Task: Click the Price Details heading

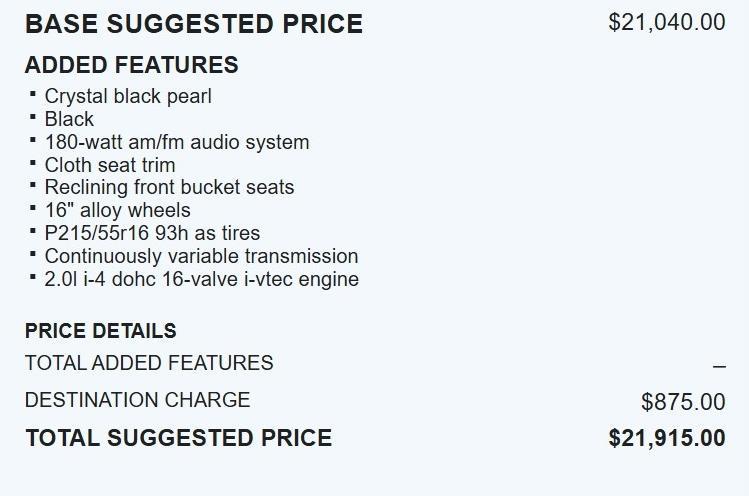Action: [100, 331]
